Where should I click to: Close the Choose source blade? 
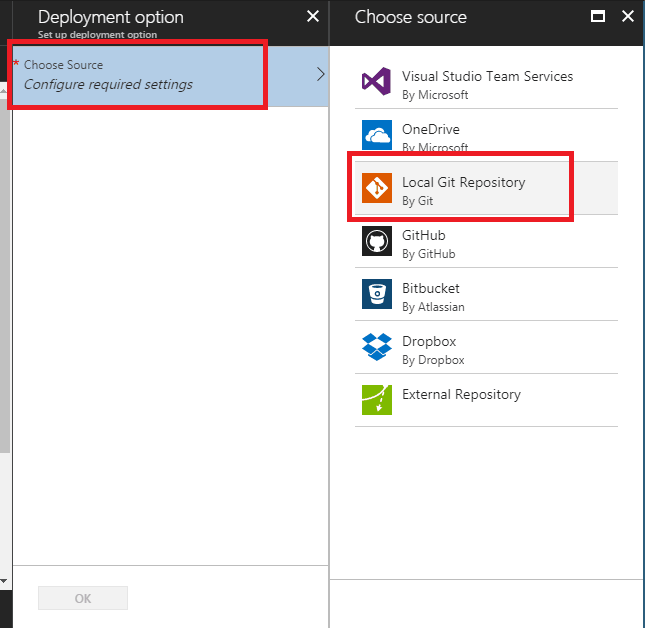627,17
